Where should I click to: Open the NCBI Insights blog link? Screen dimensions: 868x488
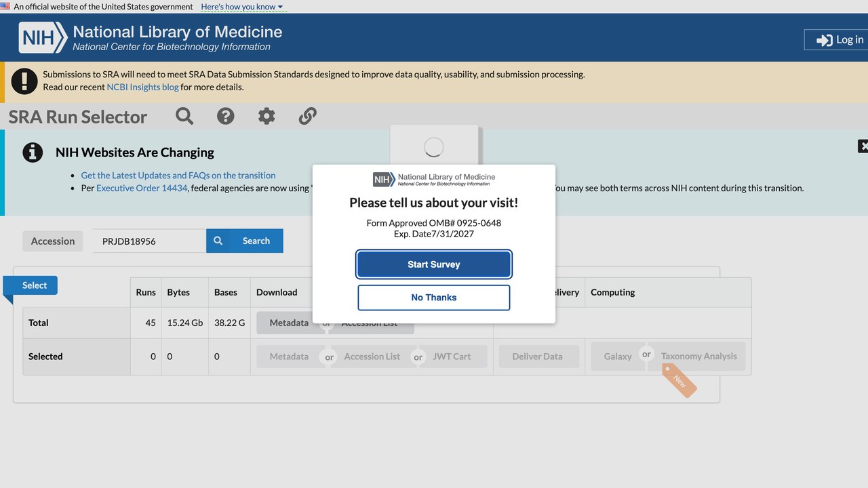click(142, 87)
